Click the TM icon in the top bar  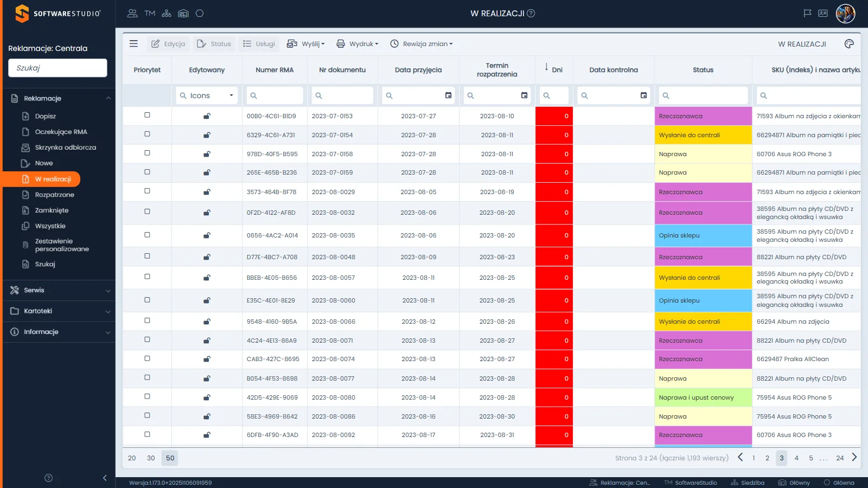click(x=150, y=14)
